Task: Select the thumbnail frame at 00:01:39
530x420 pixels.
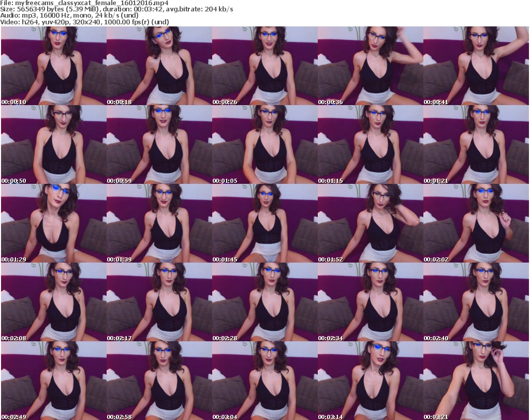Action: pos(159,223)
